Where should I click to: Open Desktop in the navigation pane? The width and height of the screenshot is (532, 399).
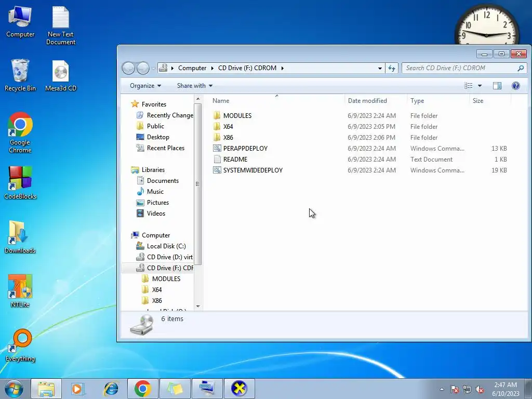[x=158, y=137]
